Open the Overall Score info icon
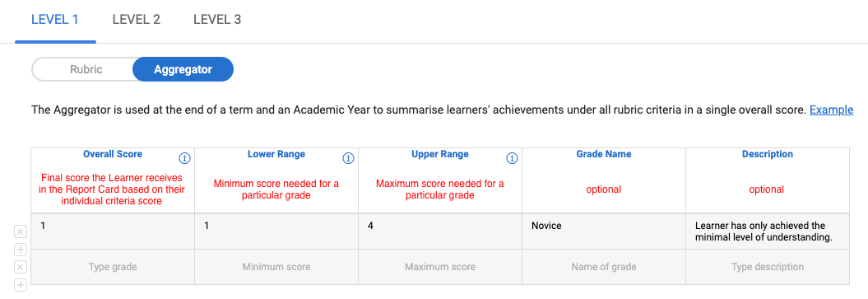868x299 pixels. coord(185,158)
